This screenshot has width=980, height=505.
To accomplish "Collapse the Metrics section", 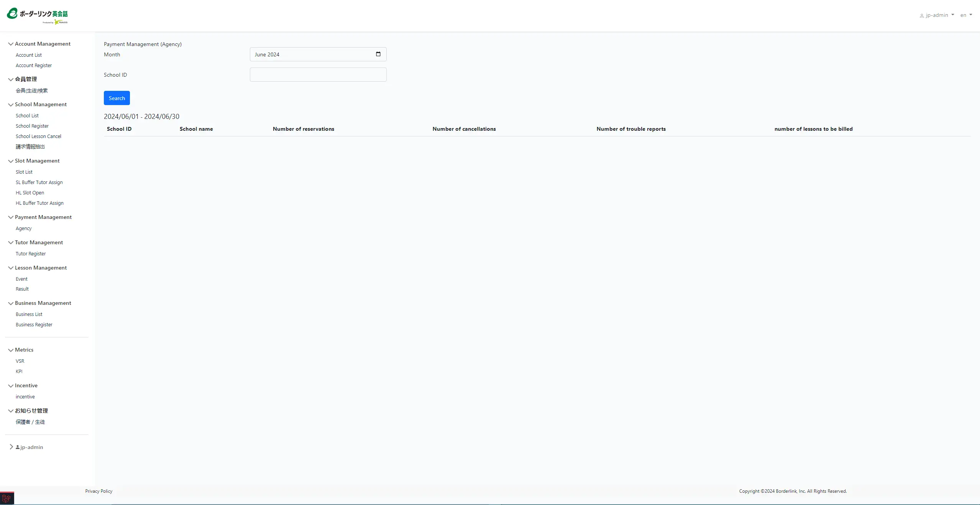I will point(11,350).
